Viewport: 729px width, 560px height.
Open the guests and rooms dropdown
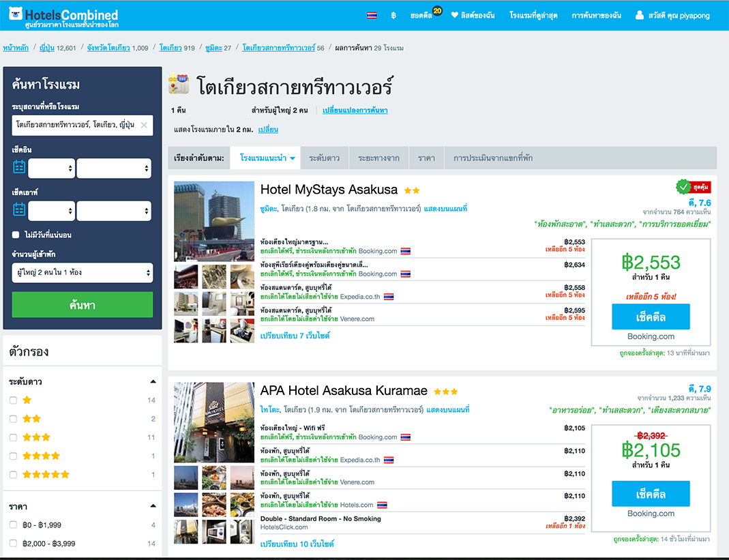click(82, 273)
